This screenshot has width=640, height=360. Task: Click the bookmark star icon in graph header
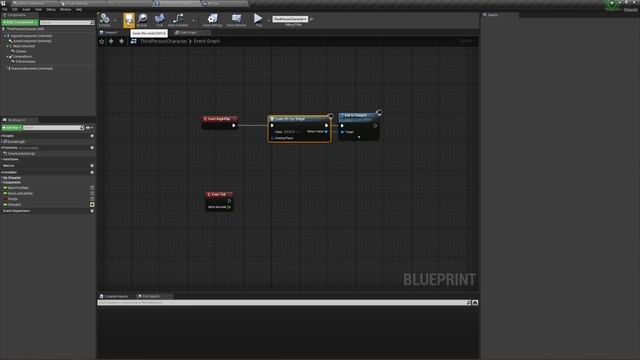[102, 41]
